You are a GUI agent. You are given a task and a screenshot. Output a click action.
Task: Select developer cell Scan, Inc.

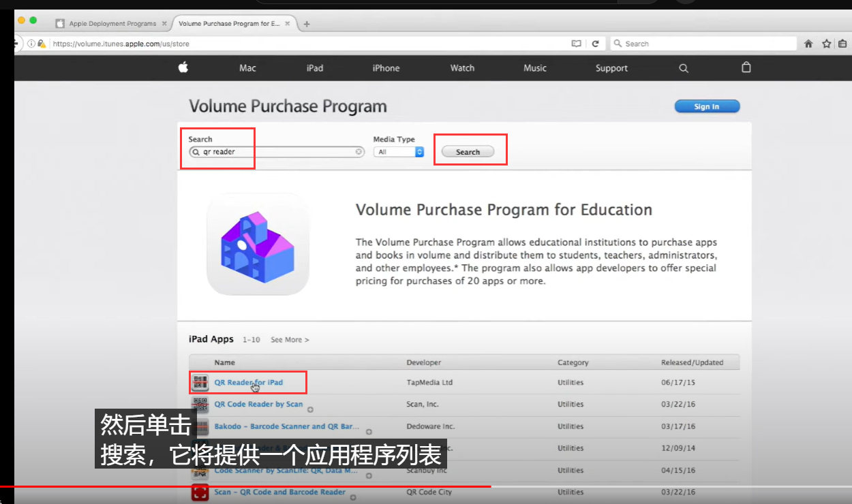coord(423,405)
